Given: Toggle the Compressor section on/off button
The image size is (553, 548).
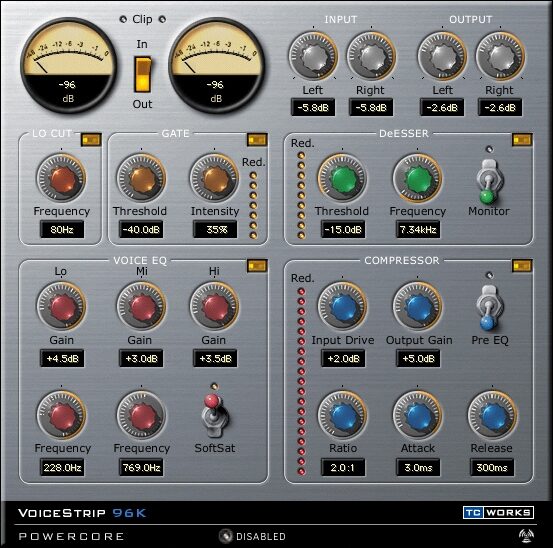Looking at the screenshot, I should (522, 266).
